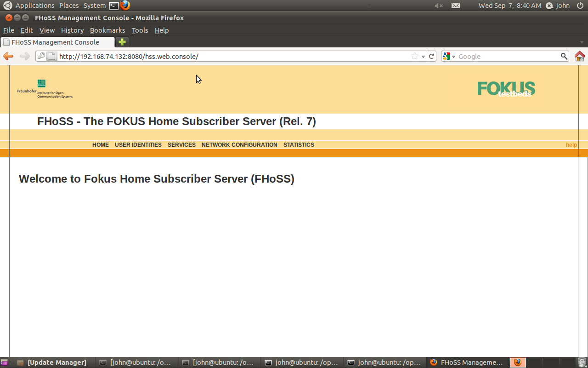Click the minimized Firefox icon in the taskbar
The height and width of the screenshot is (368, 588).
[x=518, y=362]
